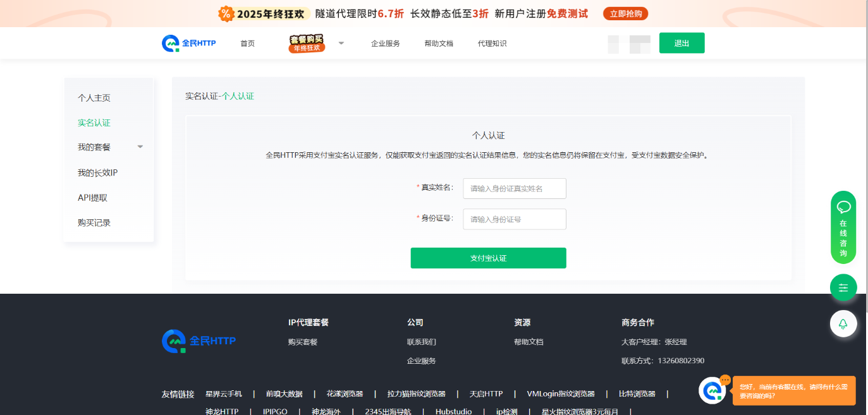Open the 星界云手机 friendly link
Viewport: 868px width, 415px height.
224,394
